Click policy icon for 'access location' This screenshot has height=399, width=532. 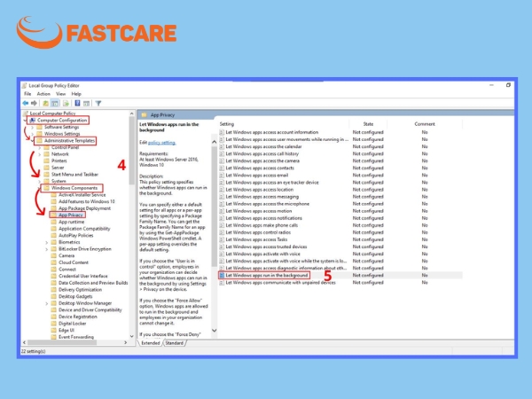tap(222, 190)
